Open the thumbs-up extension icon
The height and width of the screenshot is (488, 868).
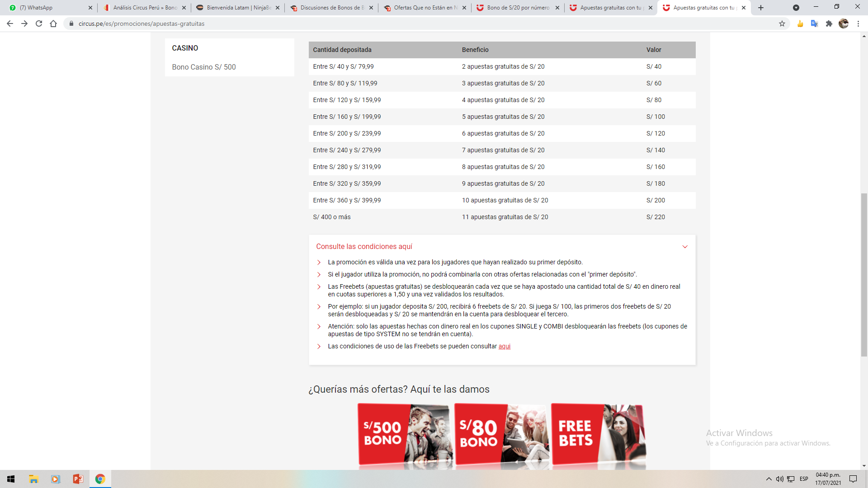click(x=800, y=23)
